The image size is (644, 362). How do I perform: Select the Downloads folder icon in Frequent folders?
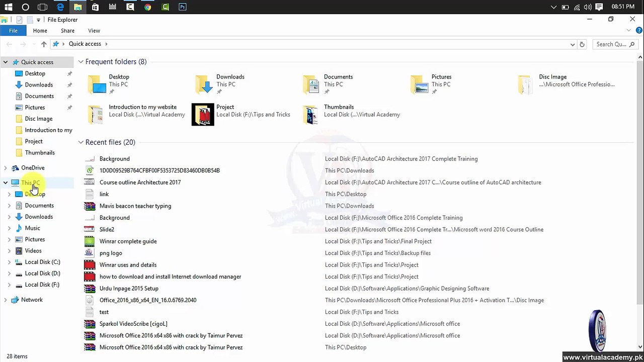205,84
